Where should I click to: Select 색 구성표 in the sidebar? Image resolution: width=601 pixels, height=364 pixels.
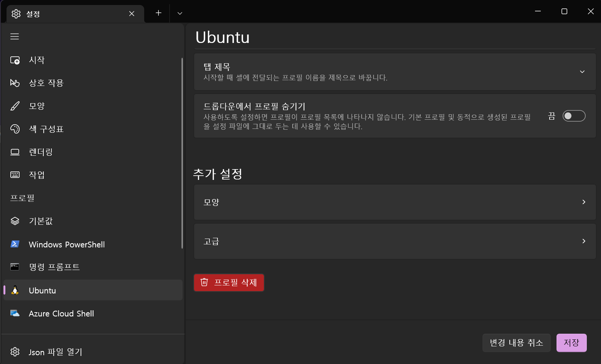coord(93,129)
